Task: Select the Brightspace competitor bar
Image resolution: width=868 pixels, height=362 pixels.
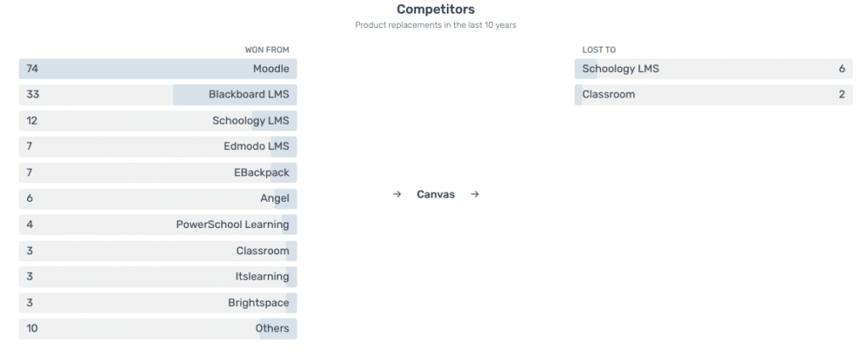Action: point(158,303)
